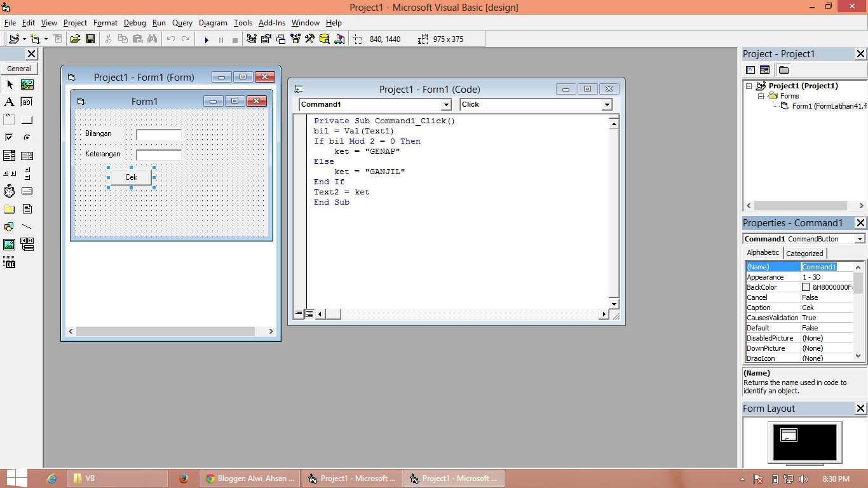Run the project using the Start toolbar icon

[207, 39]
